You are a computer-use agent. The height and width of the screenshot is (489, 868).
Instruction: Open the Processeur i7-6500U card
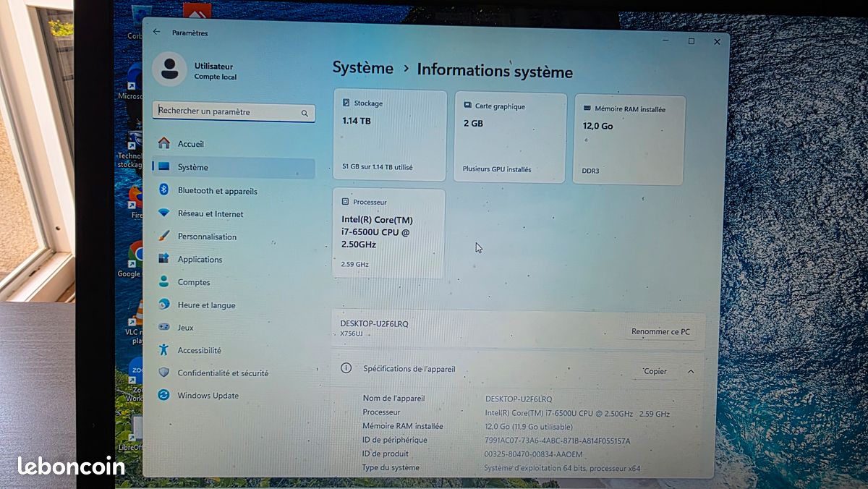[389, 233]
